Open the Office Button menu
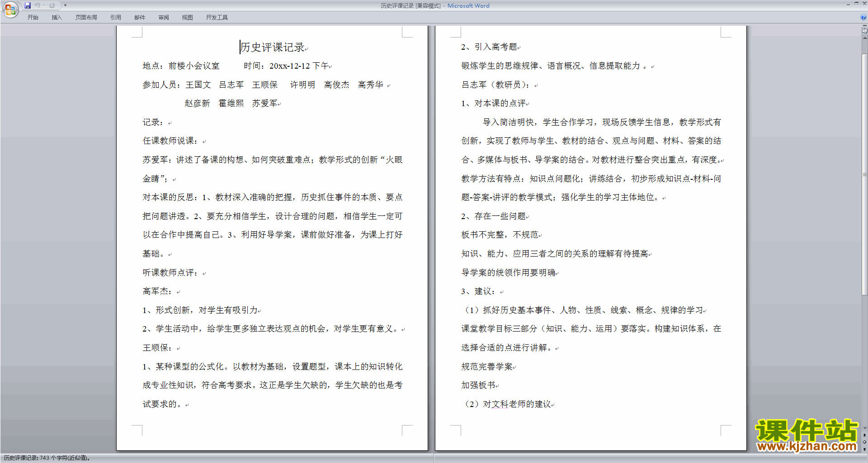The width and height of the screenshot is (868, 463). coord(10,9)
